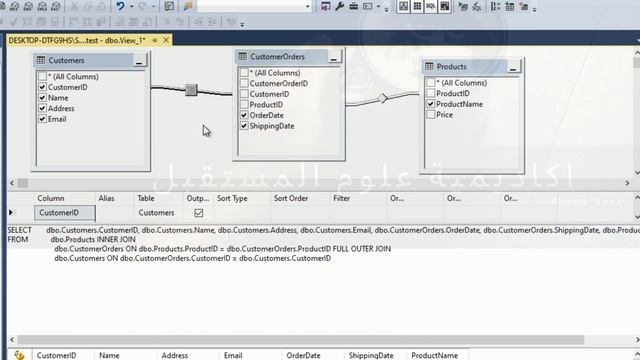Uncheck Email column in Customers
Image resolution: width=640 pixels, height=360 pixels.
[42, 119]
